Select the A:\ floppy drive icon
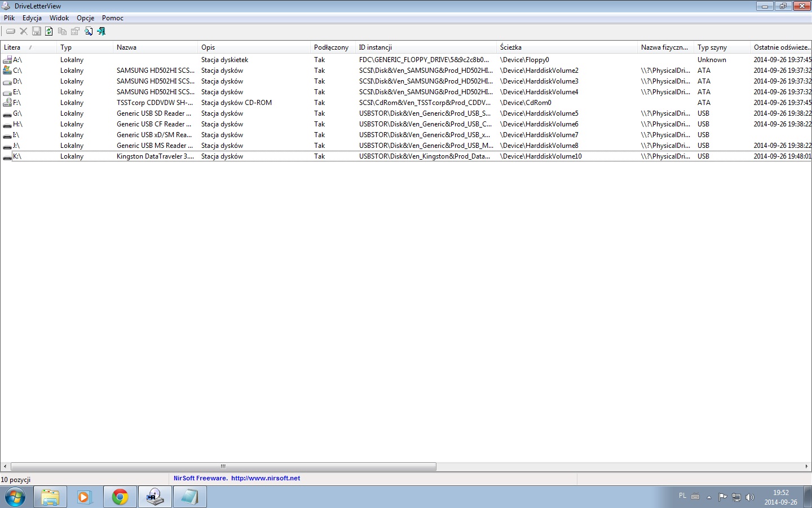The width and height of the screenshot is (812, 508). click(x=7, y=60)
